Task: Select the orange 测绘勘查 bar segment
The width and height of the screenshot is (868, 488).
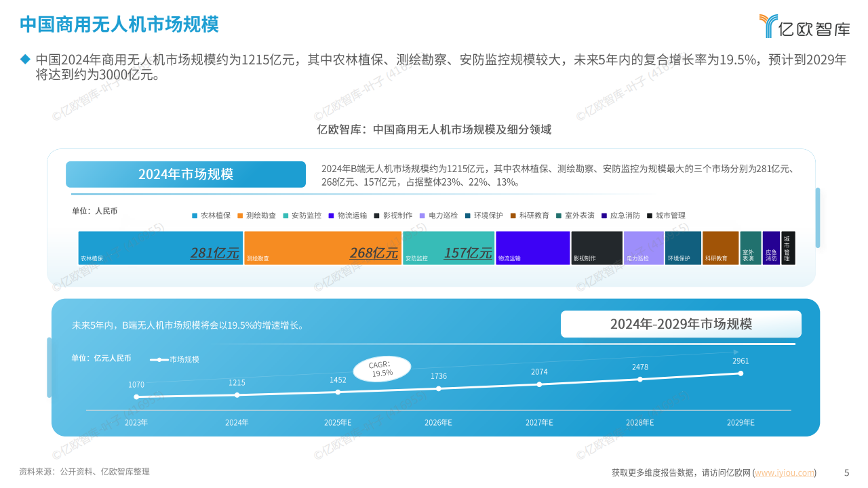Action: (x=323, y=248)
